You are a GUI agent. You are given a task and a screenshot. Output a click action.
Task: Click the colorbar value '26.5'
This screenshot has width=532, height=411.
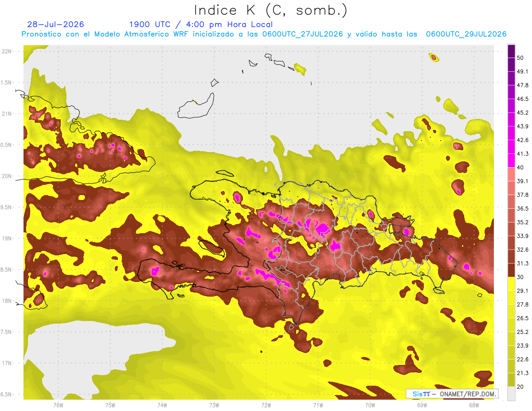[523, 318]
